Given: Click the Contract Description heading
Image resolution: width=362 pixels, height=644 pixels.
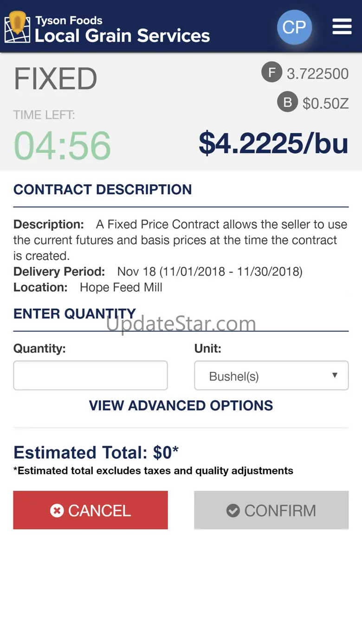Looking at the screenshot, I should [103, 189].
